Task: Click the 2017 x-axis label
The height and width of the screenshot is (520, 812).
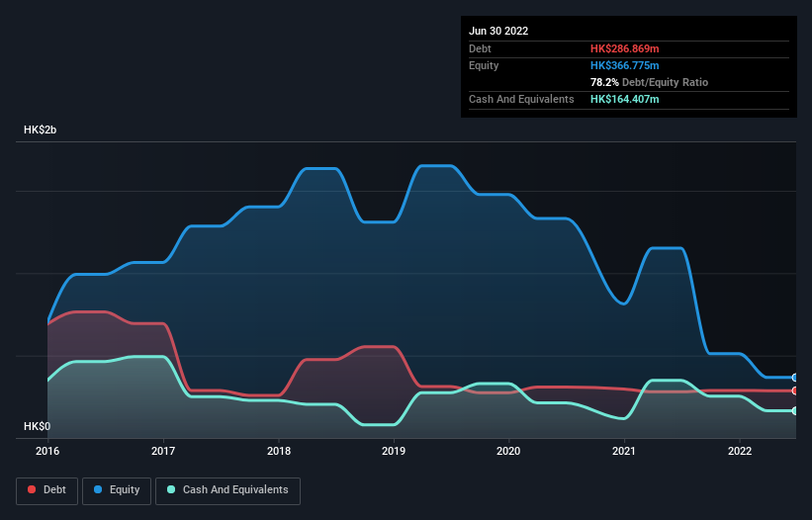Action: pos(163,451)
